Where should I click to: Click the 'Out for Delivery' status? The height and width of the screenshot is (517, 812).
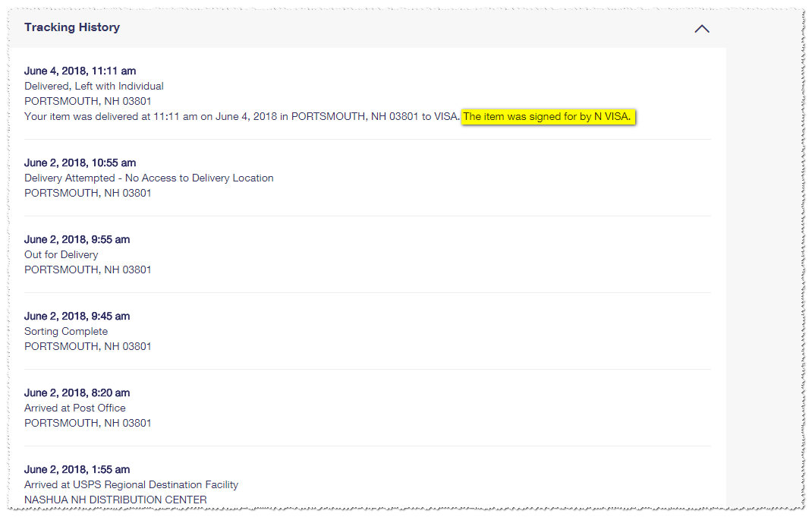pyautogui.click(x=61, y=254)
